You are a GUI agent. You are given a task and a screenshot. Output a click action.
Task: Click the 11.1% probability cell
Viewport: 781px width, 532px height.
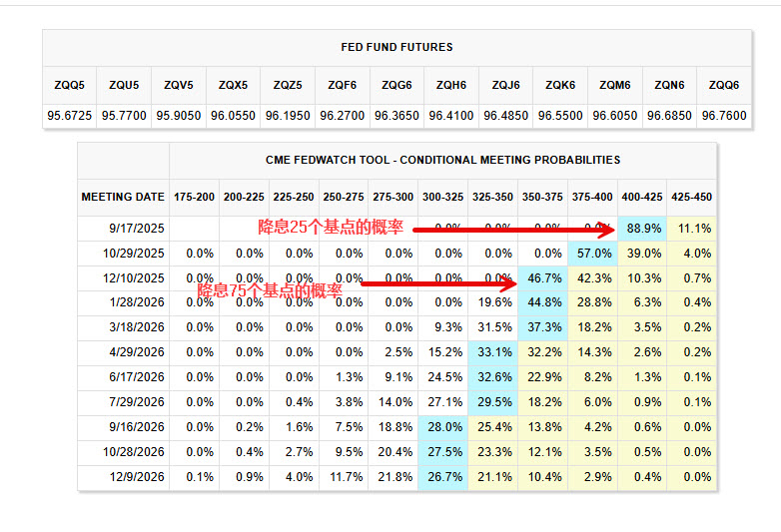[x=692, y=229]
